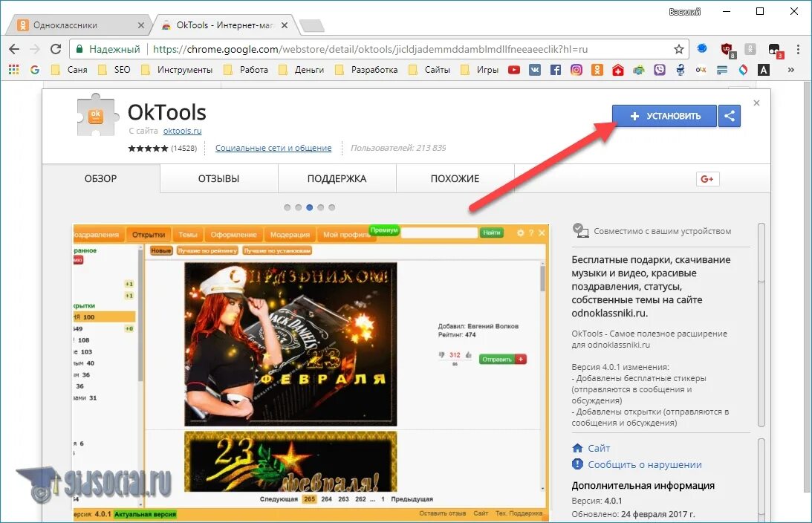Open Социальные сети и общение category link

pyautogui.click(x=273, y=148)
